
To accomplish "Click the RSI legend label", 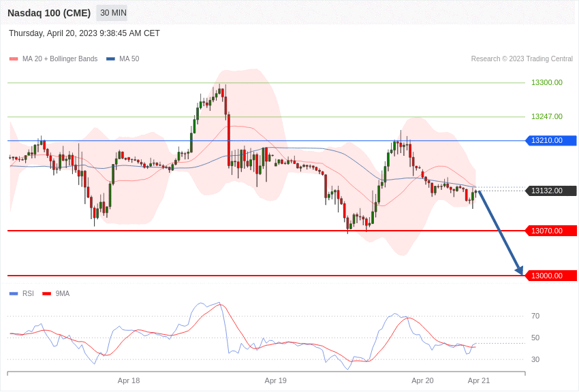I will 28,293.
